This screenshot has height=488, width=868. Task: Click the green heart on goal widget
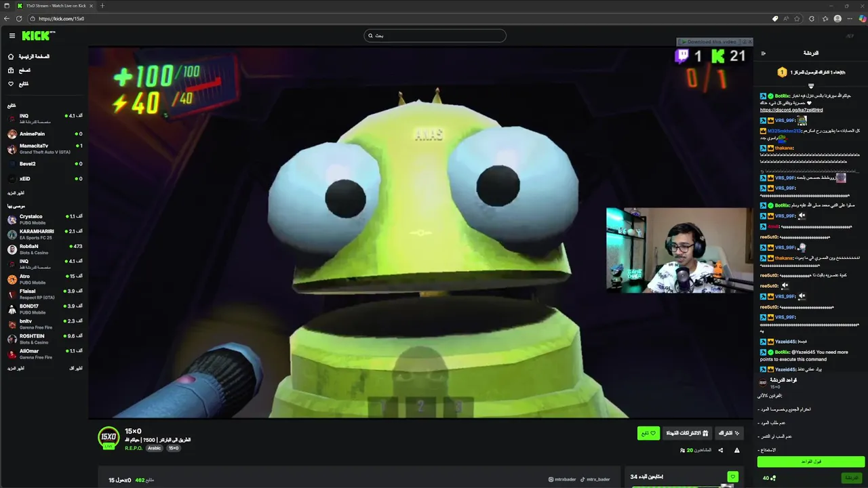pos(732,476)
